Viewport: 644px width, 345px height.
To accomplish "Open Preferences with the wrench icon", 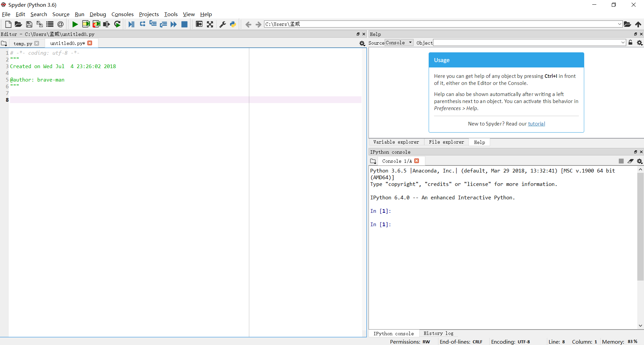I will pyautogui.click(x=222, y=24).
